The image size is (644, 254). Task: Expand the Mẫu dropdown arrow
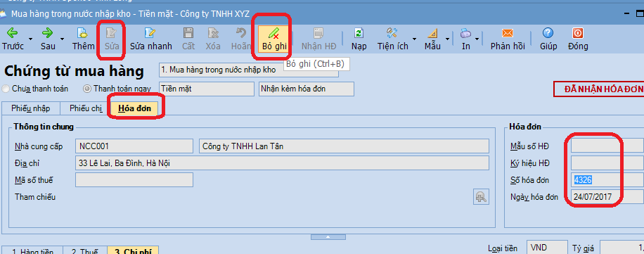[x=447, y=39]
